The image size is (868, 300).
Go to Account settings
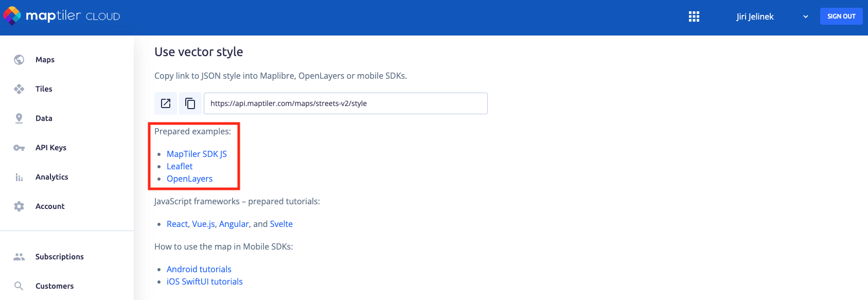click(50, 206)
